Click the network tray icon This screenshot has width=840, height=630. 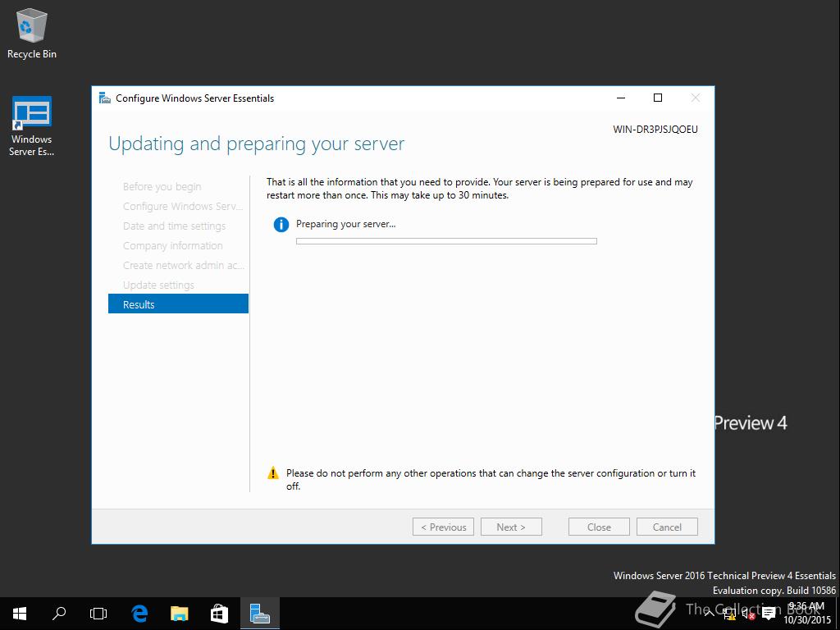(x=728, y=614)
